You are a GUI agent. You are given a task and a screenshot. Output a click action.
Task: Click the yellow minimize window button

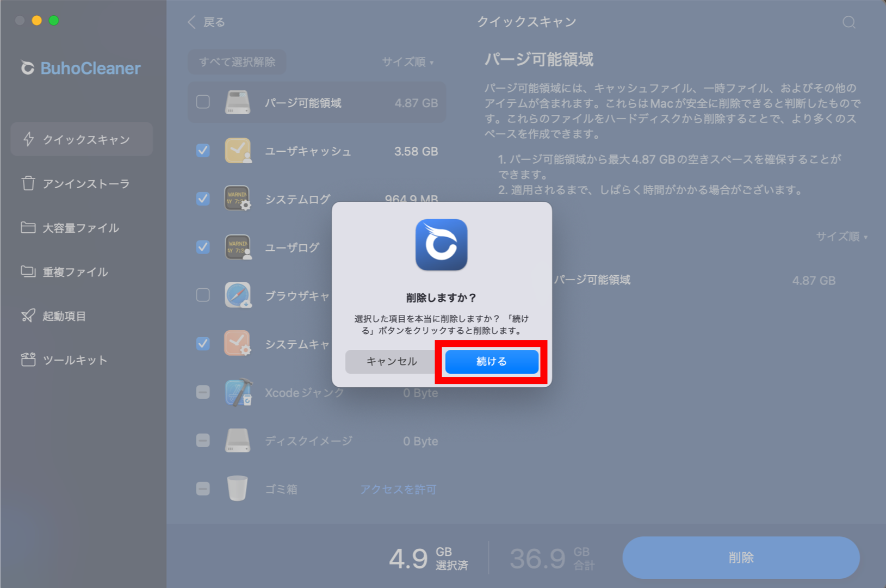click(36, 21)
